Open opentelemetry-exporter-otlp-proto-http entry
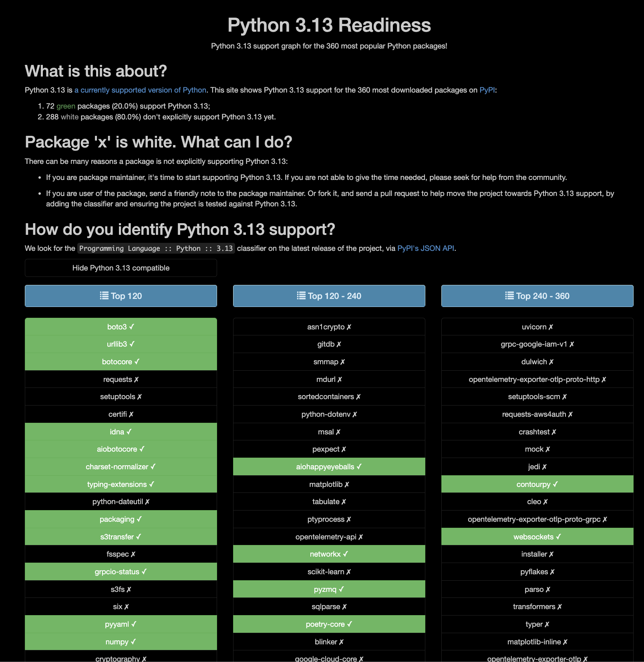644x662 pixels. click(x=537, y=379)
